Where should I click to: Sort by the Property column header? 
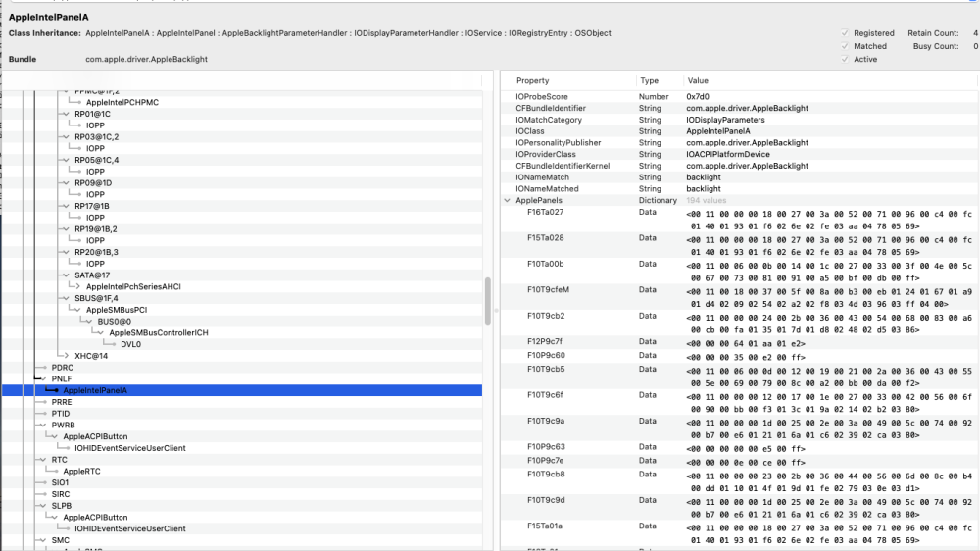(532, 80)
